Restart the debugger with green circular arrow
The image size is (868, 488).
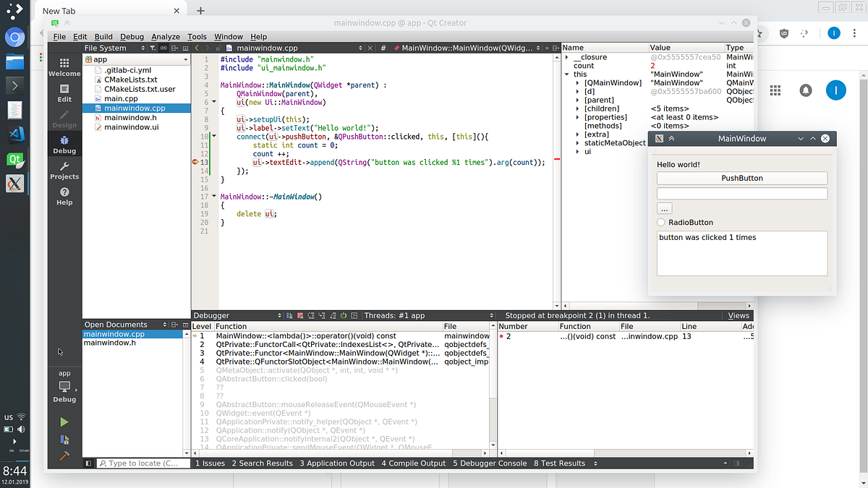[x=342, y=314]
